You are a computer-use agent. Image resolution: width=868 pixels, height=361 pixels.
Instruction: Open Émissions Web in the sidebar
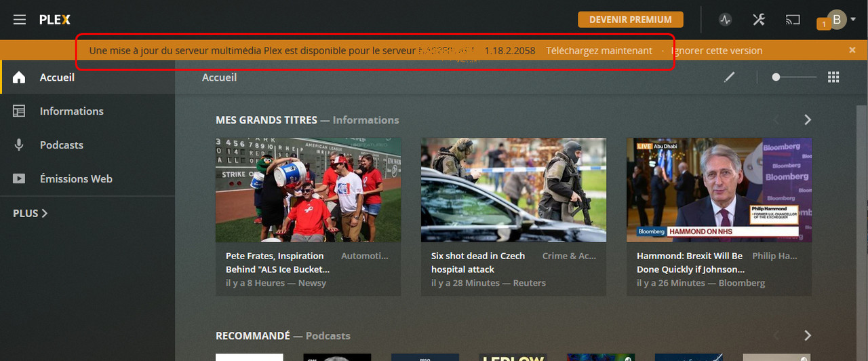point(87,179)
